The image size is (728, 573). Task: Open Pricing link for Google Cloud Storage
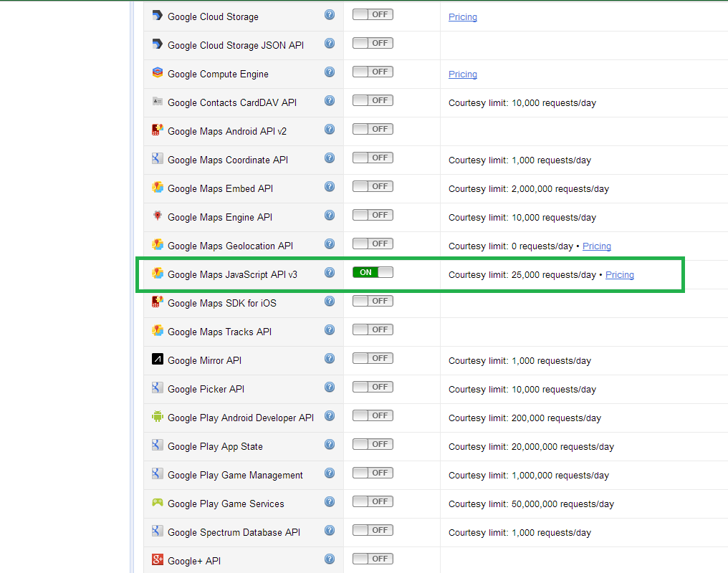pyautogui.click(x=462, y=17)
